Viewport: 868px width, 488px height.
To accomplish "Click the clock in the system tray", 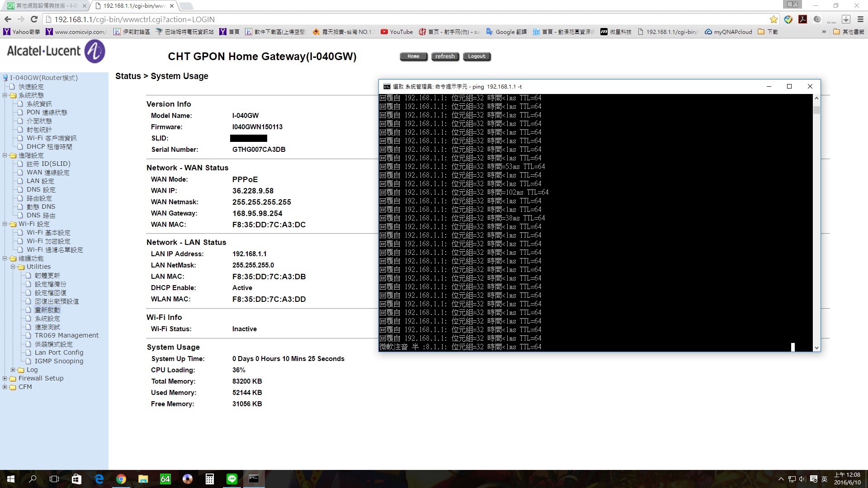I will pos(848,479).
